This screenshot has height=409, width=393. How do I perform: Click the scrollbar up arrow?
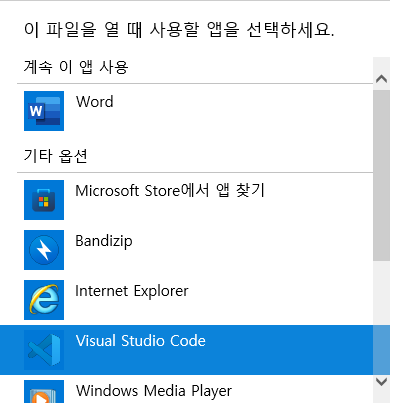click(x=381, y=79)
